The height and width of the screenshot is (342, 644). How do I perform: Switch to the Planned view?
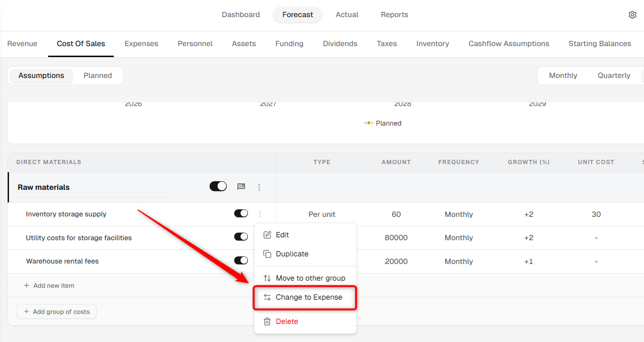[x=98, y=76]
